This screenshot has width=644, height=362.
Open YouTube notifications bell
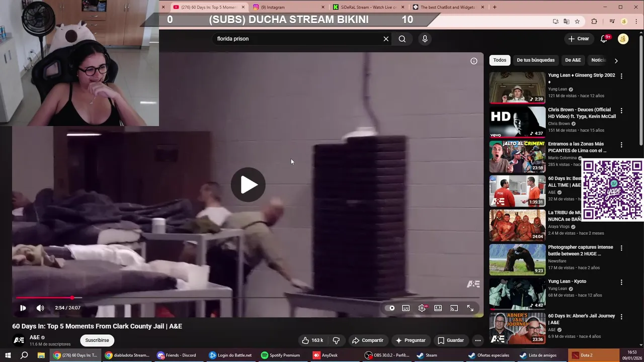pos(605,39)
